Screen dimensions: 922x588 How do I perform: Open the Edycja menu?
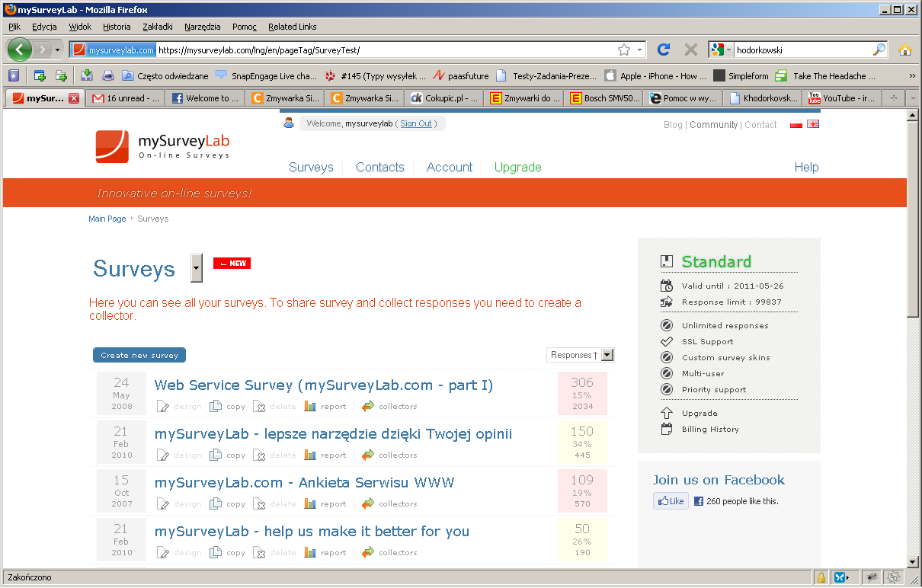(x=44, y=27)
